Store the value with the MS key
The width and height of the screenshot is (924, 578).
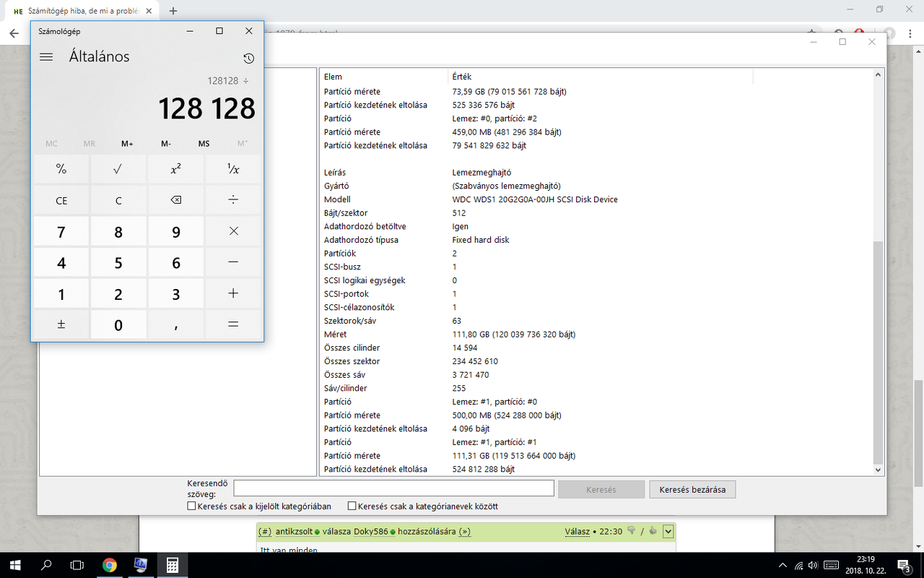click(204, 144)
